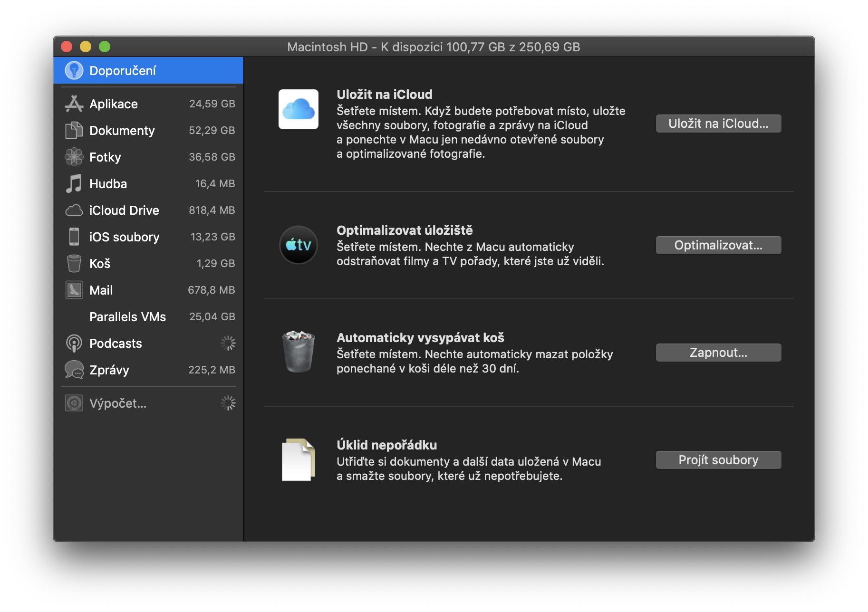Image resolution: width=868 pixels, height=612 pixels.
Task: Click the Mail stamp icon
Action: tap(74, 290)
